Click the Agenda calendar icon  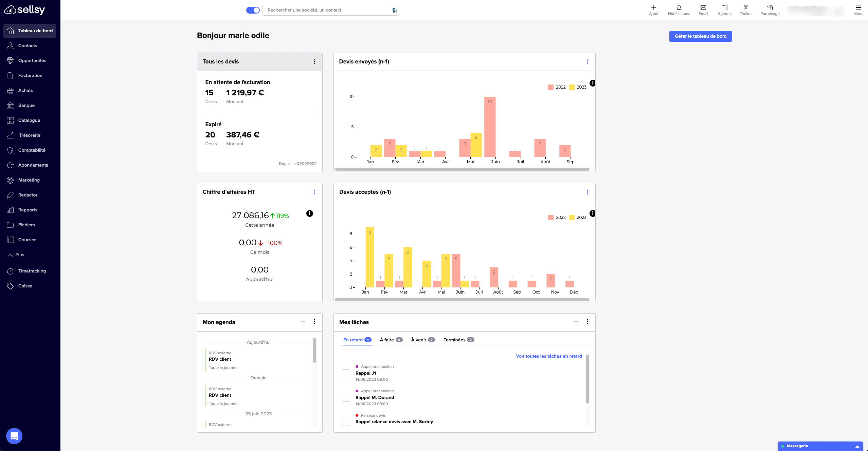[x=724, y=8]
